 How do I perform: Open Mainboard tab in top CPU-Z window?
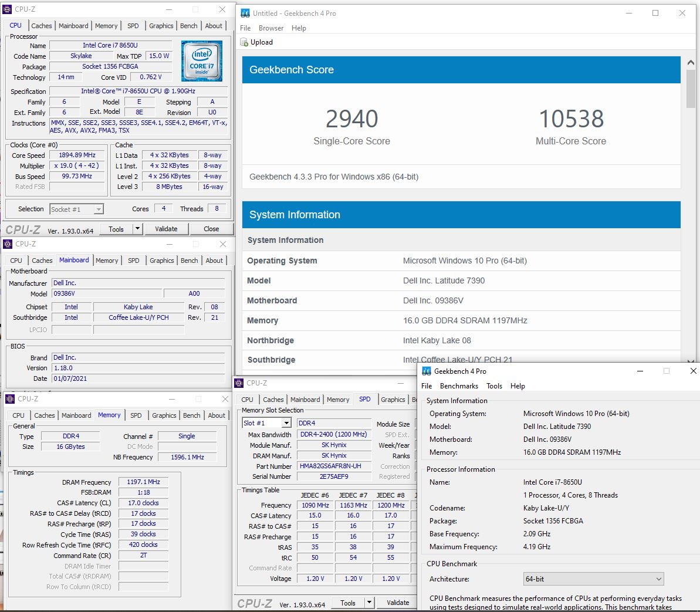73,25
